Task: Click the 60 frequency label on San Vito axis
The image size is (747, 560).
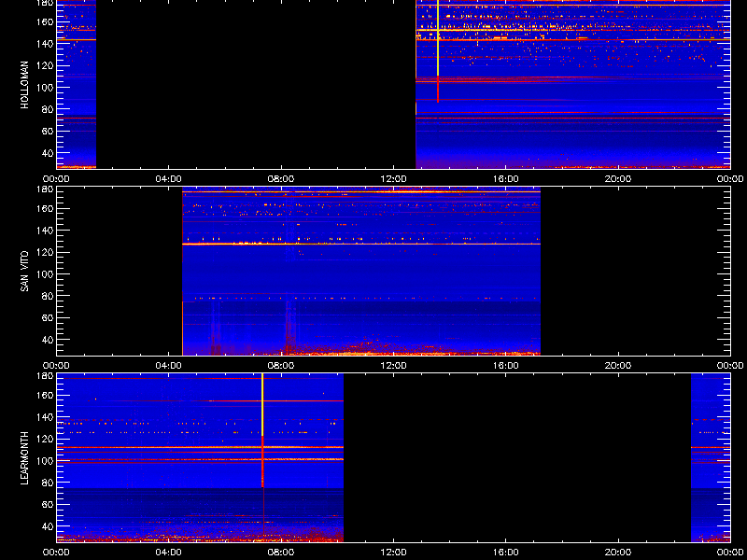Action: coord(46,317)
